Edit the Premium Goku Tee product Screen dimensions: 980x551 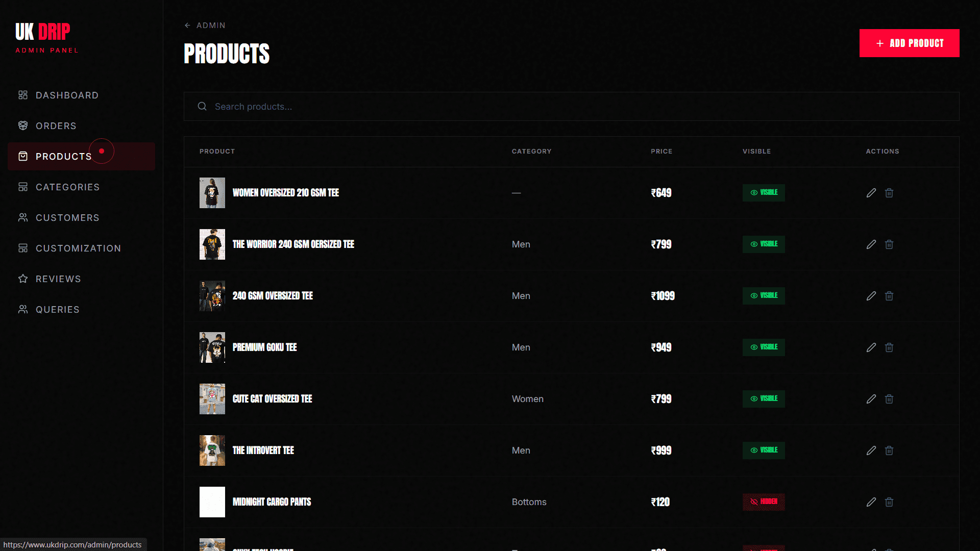pyautogui.click(x=871, y=347)
